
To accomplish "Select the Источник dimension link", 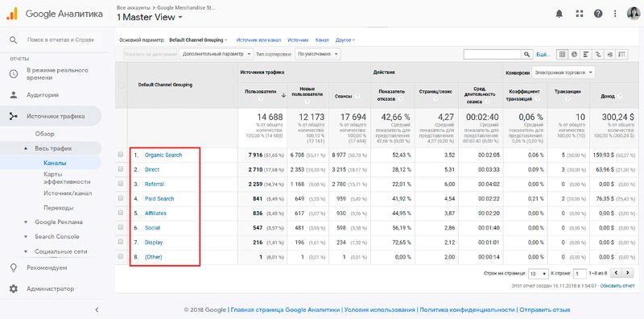I will click(298, 40).
